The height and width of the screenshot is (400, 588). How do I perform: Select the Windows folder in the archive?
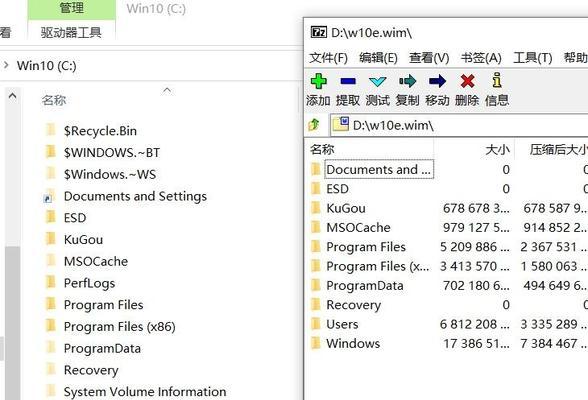click(x=353, y=343)
